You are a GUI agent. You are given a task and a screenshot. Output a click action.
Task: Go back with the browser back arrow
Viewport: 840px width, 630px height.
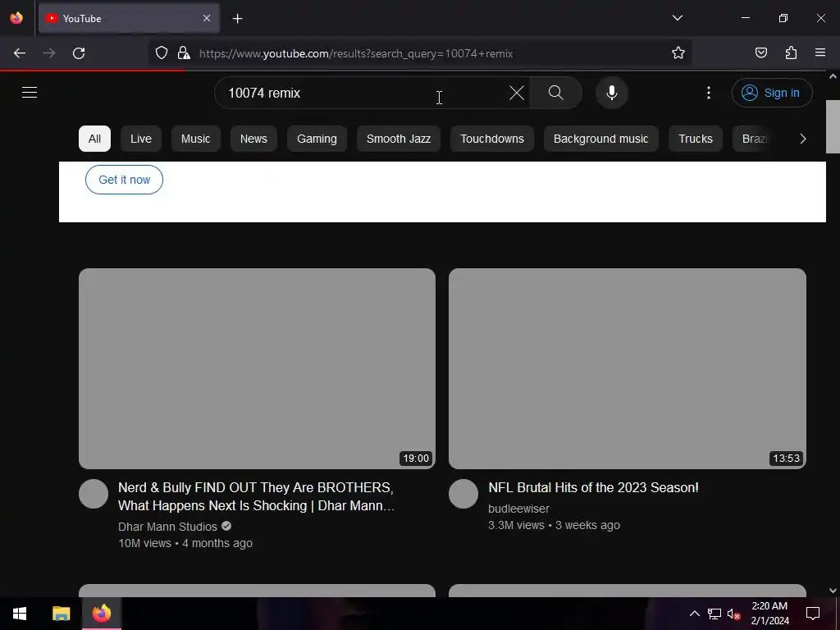point(20,53)
